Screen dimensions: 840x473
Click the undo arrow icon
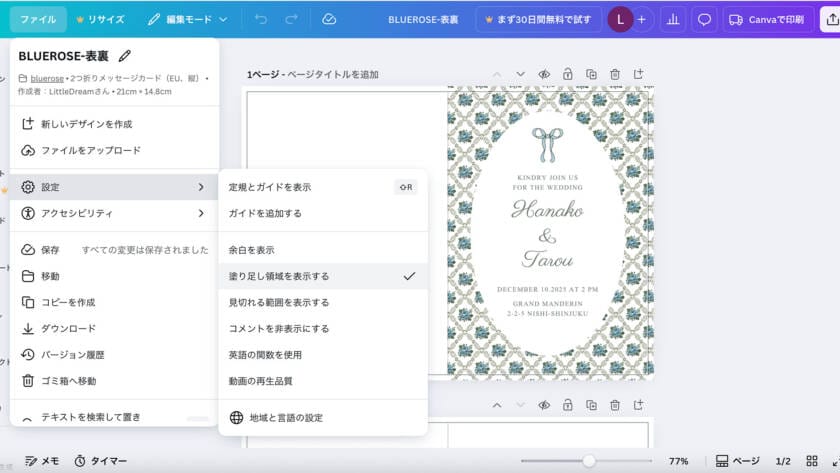(x=261, y=19)
